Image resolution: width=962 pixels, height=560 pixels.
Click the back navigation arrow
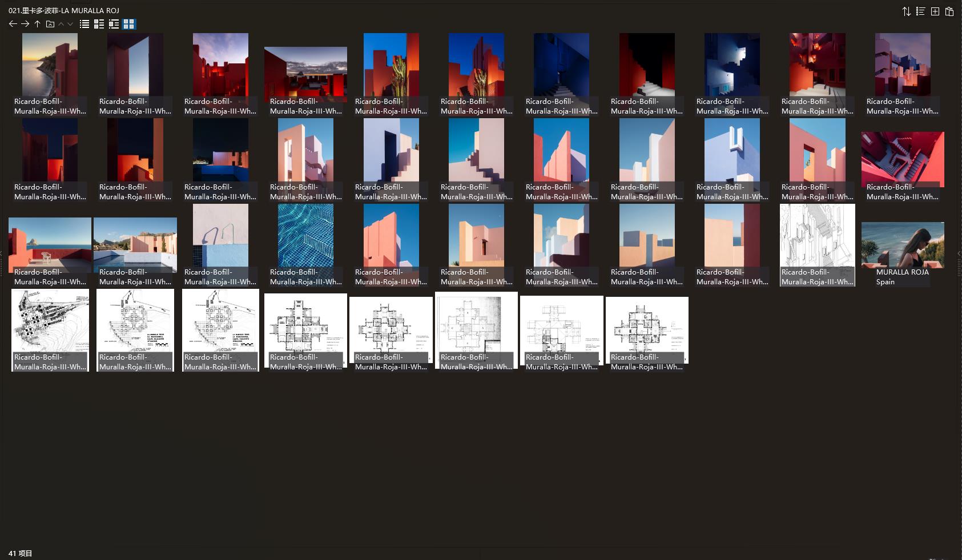pyautogui.click(x=13, y=24)
